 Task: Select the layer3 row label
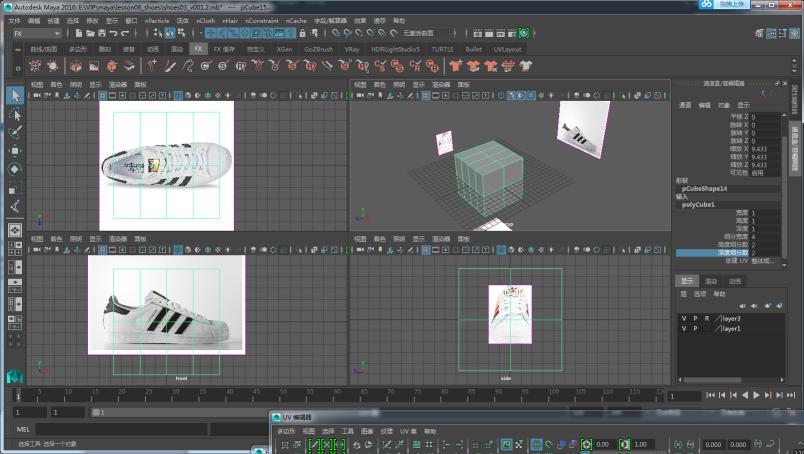pos(731,319)
